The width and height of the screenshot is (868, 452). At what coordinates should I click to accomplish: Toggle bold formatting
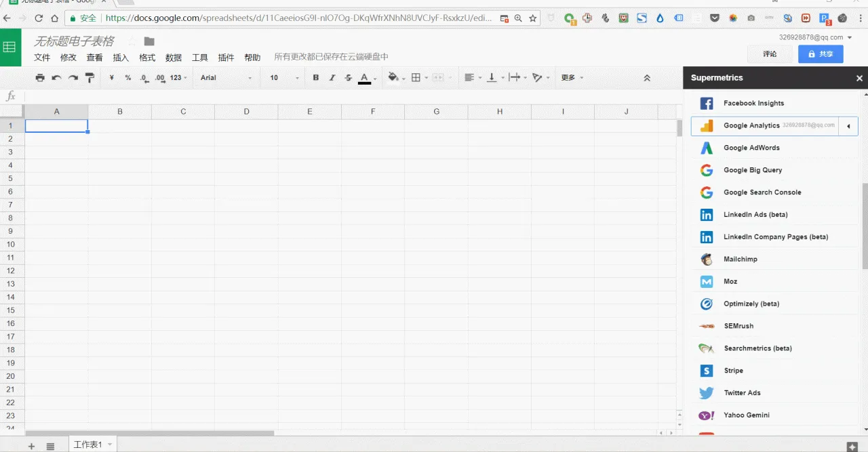coord(316,78)
